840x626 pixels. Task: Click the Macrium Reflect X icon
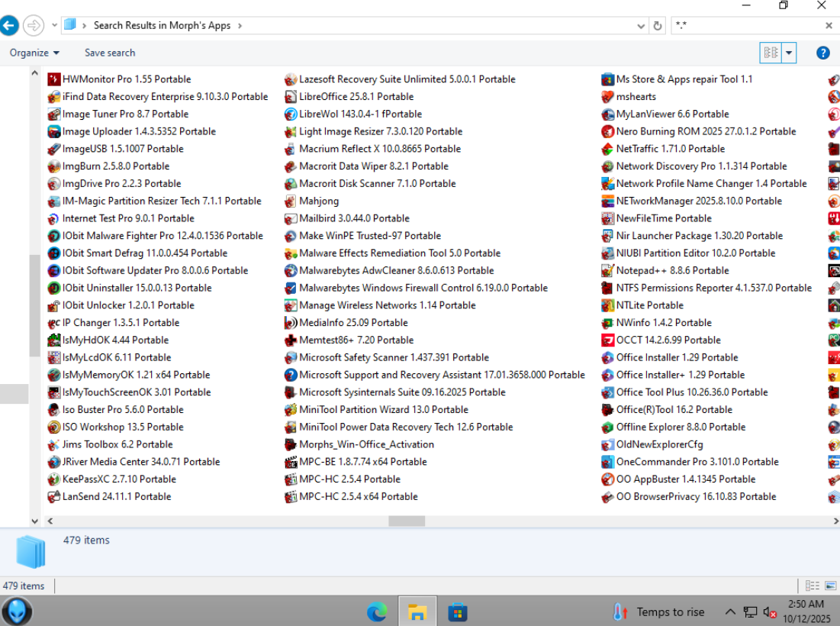[291, 149]
